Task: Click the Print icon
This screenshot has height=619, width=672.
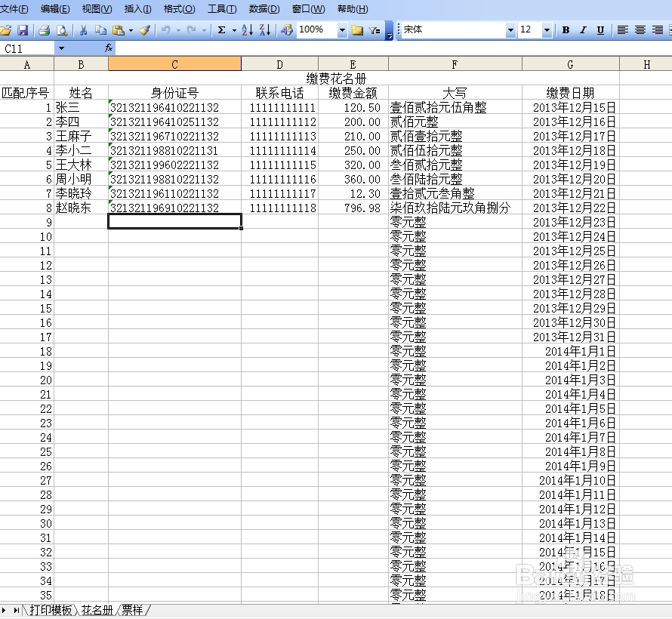Action: point(45,30)
